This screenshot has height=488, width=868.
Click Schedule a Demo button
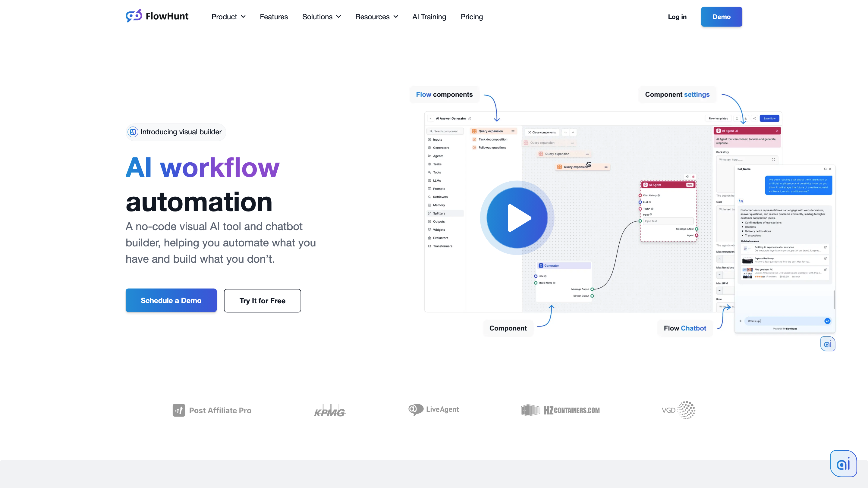coord(171,300)
